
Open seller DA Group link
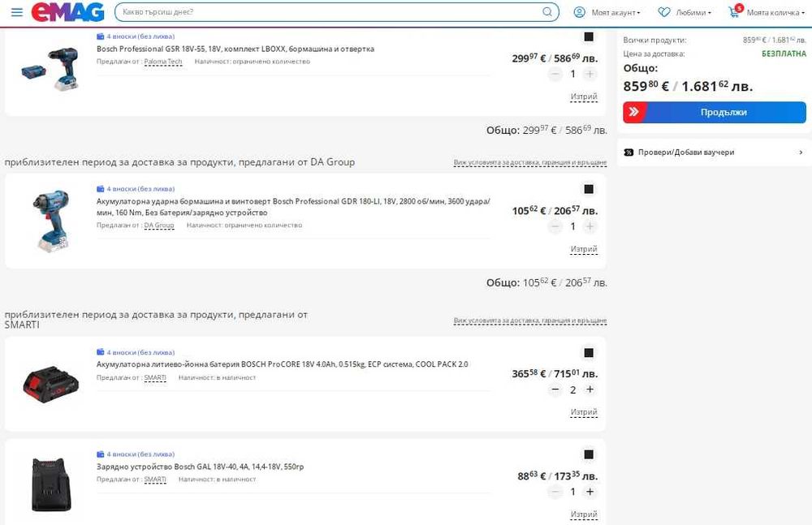tap(159, 226)
